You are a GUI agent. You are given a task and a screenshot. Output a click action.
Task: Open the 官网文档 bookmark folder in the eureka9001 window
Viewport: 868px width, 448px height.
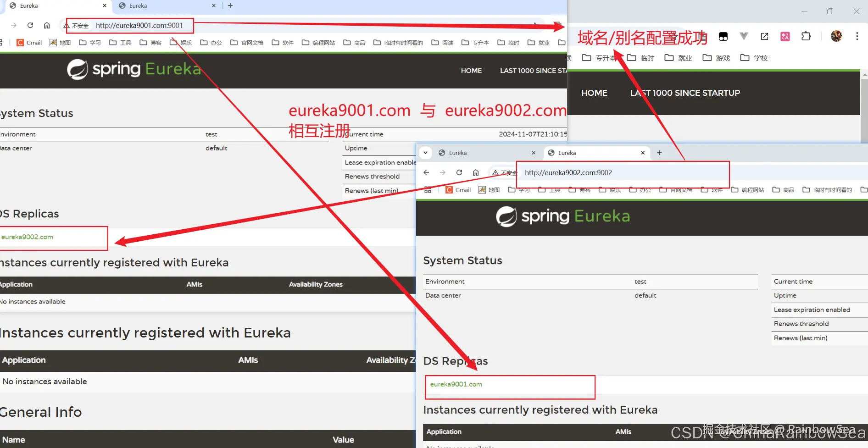247,43
